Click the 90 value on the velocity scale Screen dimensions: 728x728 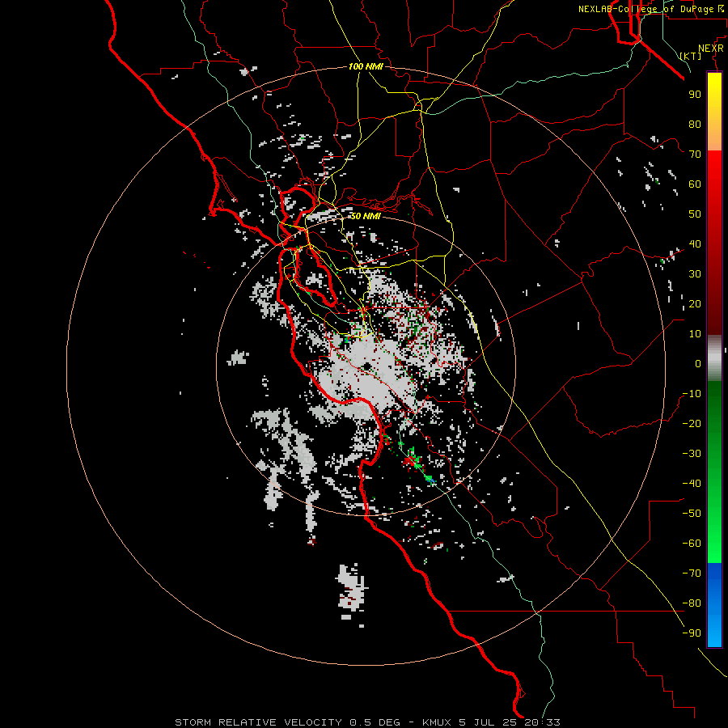point(695,95)
